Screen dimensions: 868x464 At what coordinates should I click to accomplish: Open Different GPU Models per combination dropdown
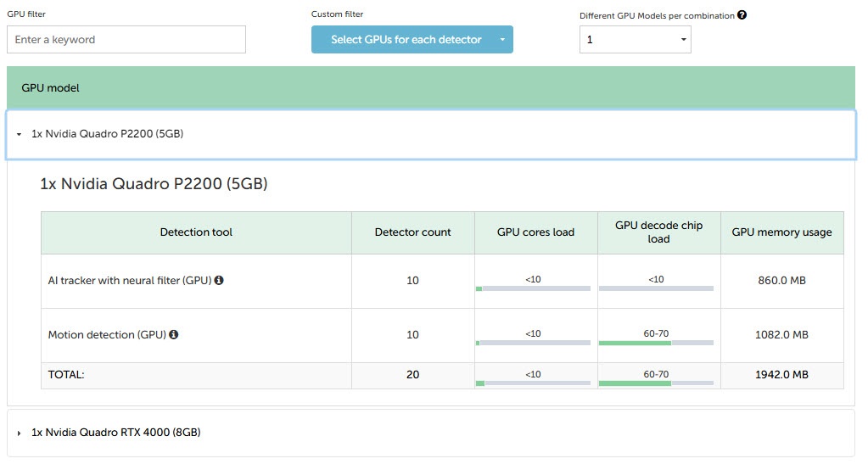pos(635,40)
